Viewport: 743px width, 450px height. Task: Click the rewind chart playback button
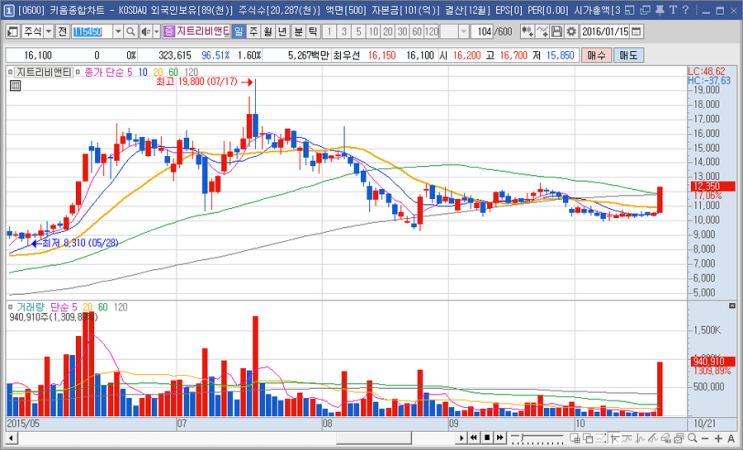pos(473,438)
